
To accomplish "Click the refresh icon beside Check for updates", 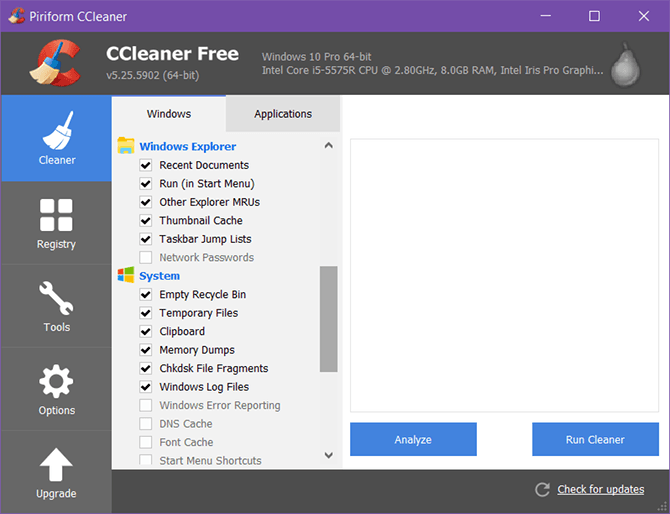I will click(542, 489).
